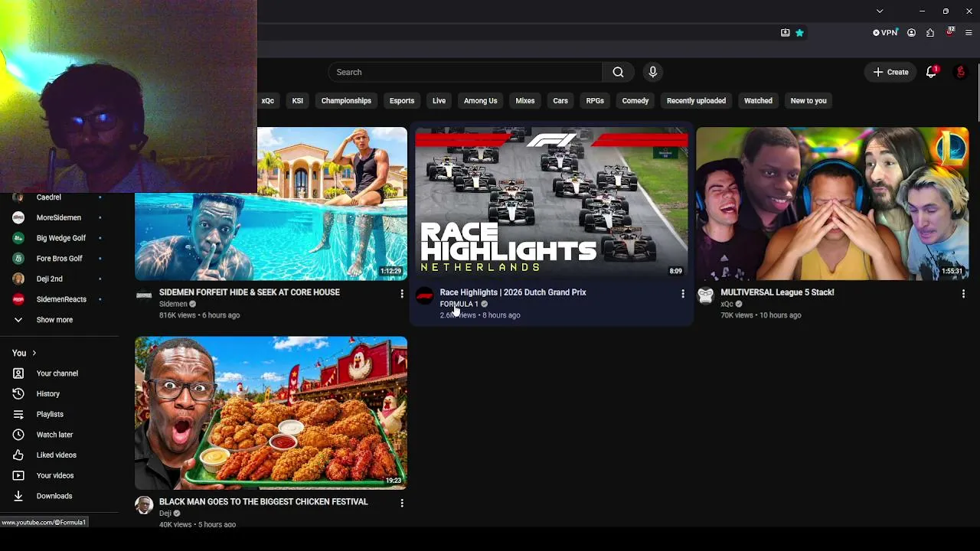Select the New to you filter chip
Screen dimensions: 980x551
(808, 101)
